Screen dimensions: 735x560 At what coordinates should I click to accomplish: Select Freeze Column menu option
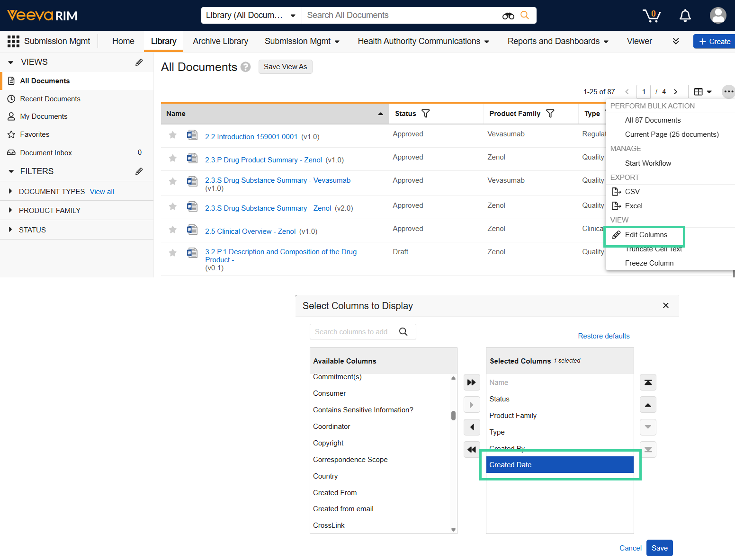click(x=649, y=263)
